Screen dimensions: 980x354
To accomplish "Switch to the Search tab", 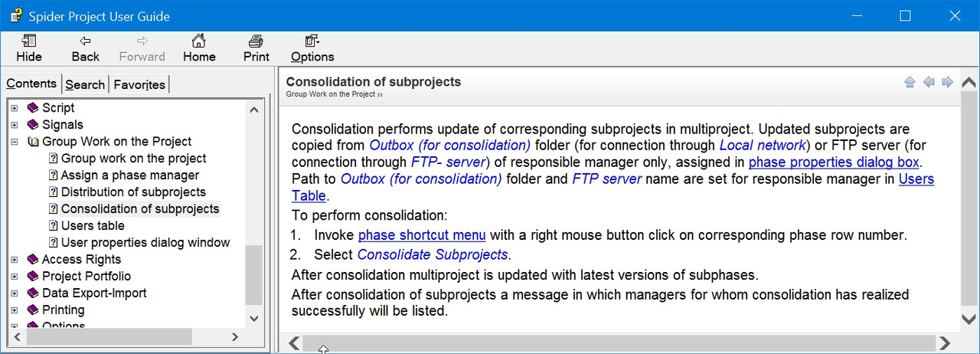I will point(85,85).
